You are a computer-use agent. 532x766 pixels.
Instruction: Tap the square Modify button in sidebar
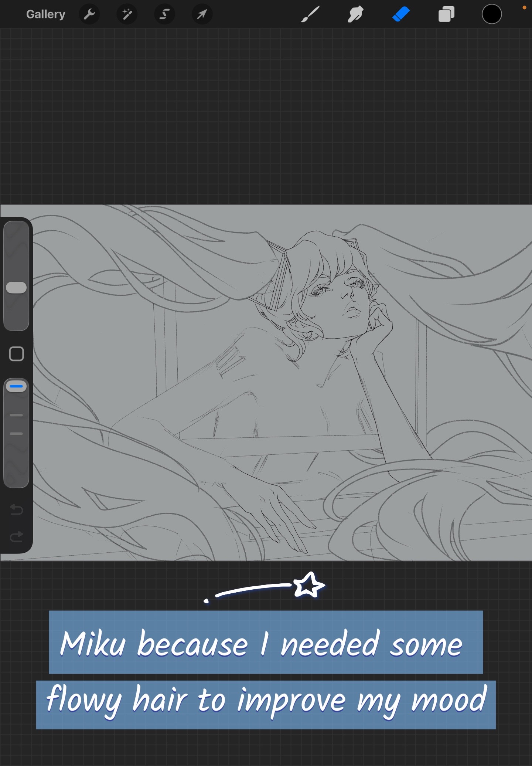point(16,354)
